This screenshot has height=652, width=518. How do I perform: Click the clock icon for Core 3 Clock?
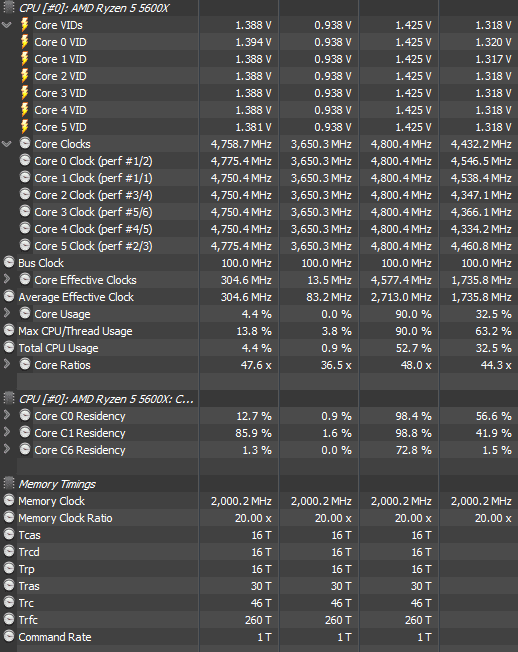[25, 212]
